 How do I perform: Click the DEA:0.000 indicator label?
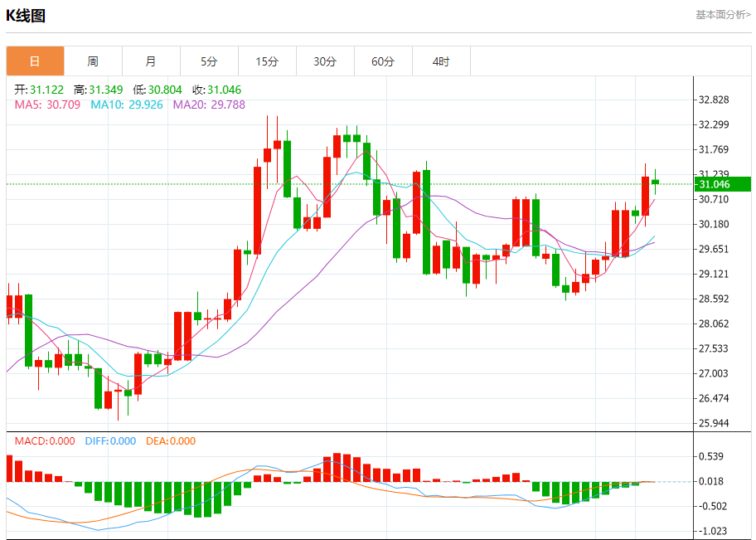point(171,441)
